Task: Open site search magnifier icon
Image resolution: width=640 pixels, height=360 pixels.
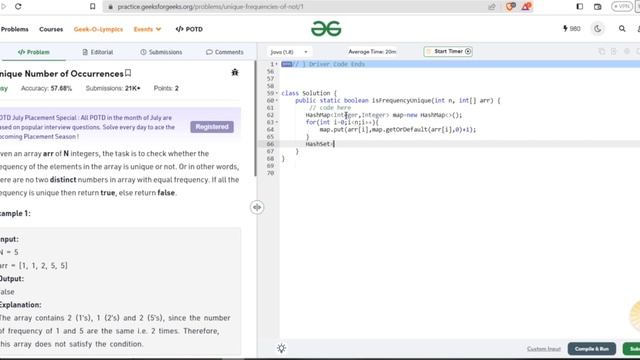Action: (x=622, y=29)
